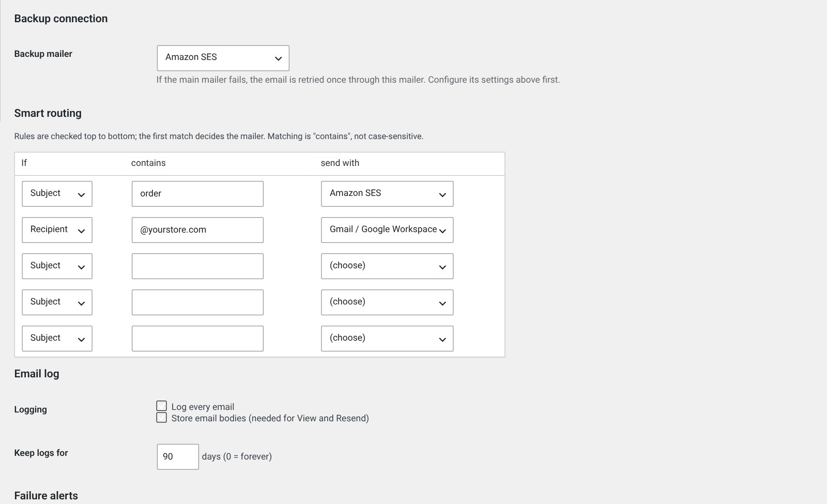Viewport: 827px width, 504px height.
Task: Open the Gmail / Google Workspace mailer dropdown
Action: 387,230
